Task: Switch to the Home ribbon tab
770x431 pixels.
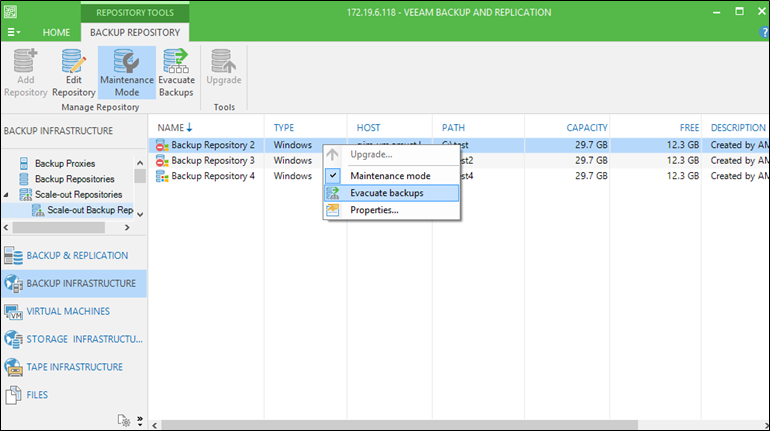Action: pyautogui.click(x=56, y=33)
